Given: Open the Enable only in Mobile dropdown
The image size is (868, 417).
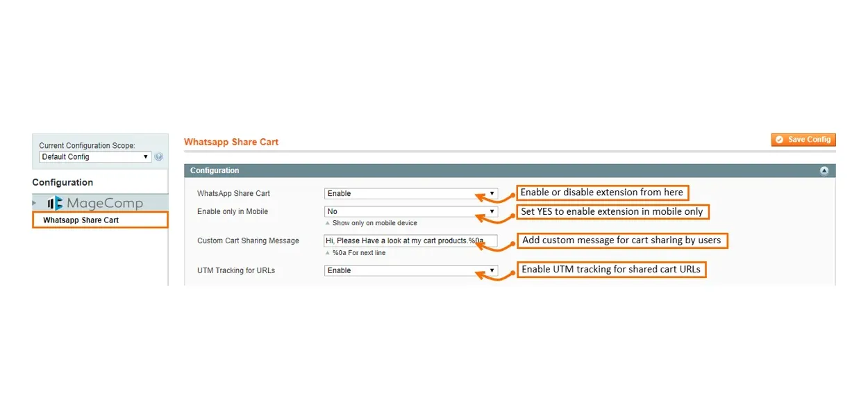Looking at the screenshot, I should (410, 211).
